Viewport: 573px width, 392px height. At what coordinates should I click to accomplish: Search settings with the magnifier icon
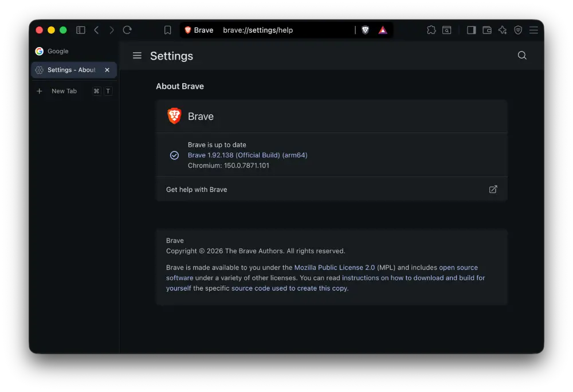pos(522,56)
